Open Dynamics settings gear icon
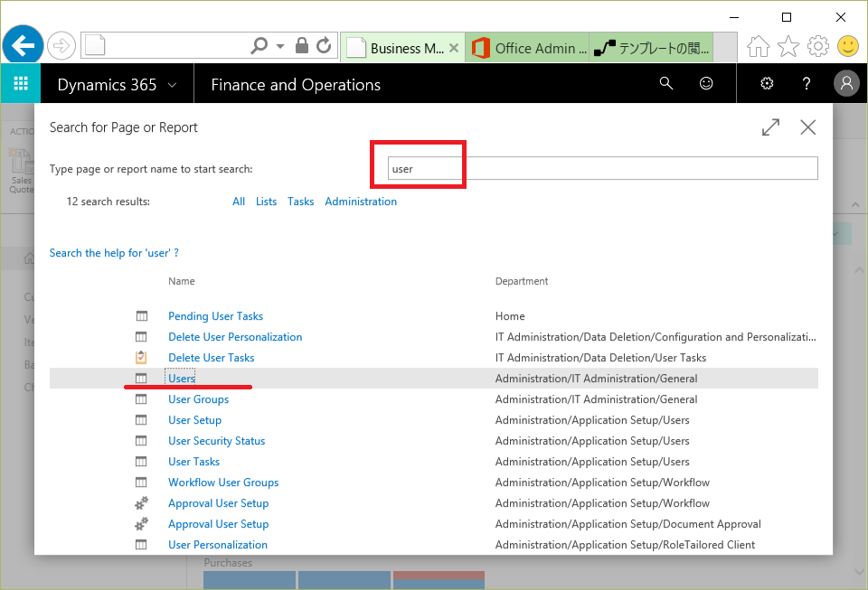This screenshot has width=868, height=590. click(767, 83)
